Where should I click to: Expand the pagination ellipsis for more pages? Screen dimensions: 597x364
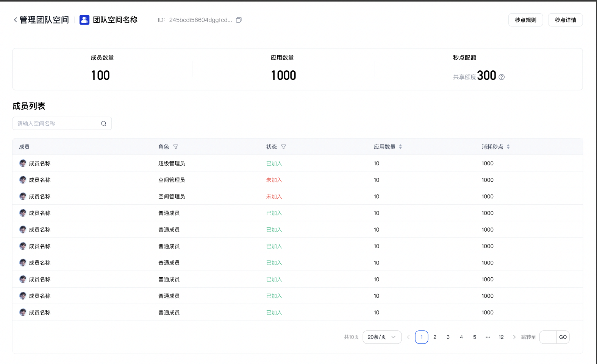pyautogui.click(x=488, y=337)
